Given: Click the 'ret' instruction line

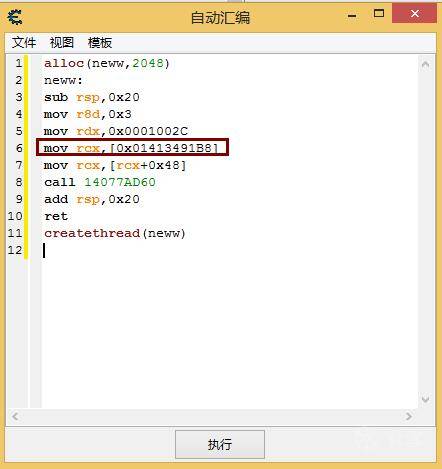Looking at the screenshot, I should (56, 216).
